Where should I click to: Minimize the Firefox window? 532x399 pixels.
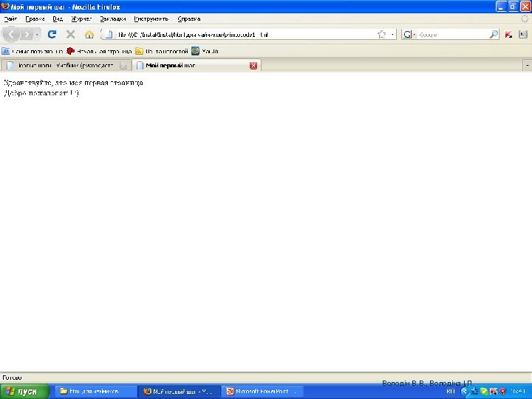(x=501, y=7)
